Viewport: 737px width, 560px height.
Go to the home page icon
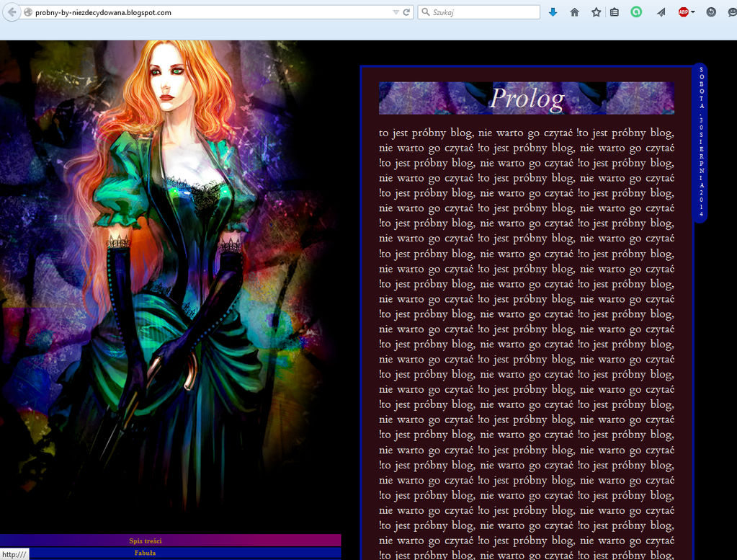point(574,12)
